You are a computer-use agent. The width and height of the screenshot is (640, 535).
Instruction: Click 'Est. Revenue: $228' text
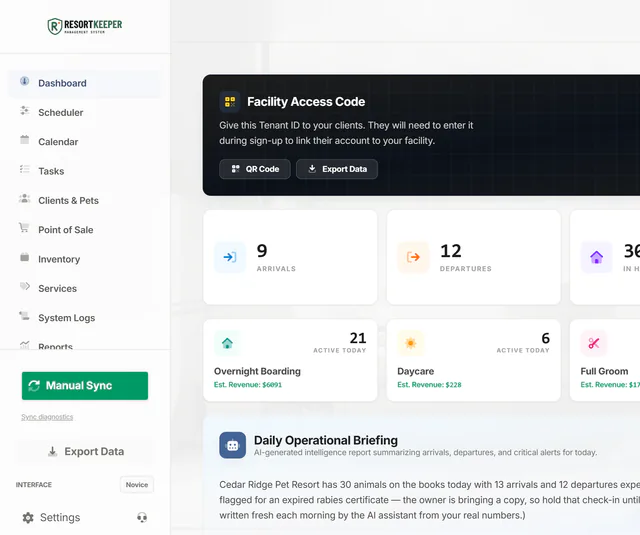pyautogui.click(x=429, y=385)
